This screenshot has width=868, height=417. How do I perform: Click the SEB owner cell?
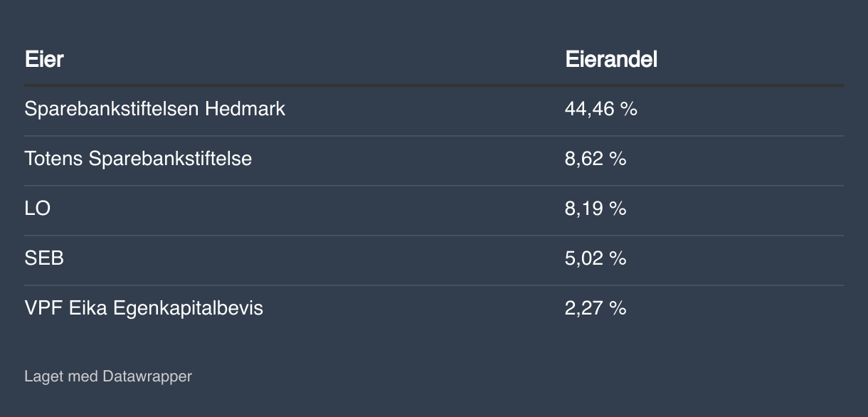(44, 258)
